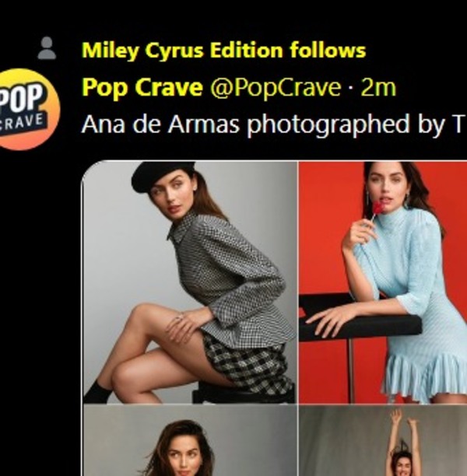Click the @PopCrave handle
467x476 pixels.
pos(275,88)
